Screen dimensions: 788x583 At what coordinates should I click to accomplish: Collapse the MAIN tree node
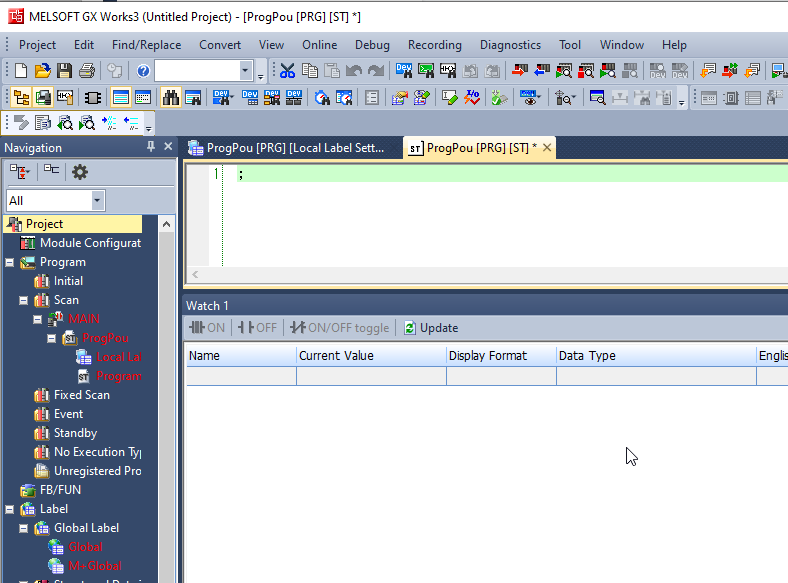click(38, 319)
